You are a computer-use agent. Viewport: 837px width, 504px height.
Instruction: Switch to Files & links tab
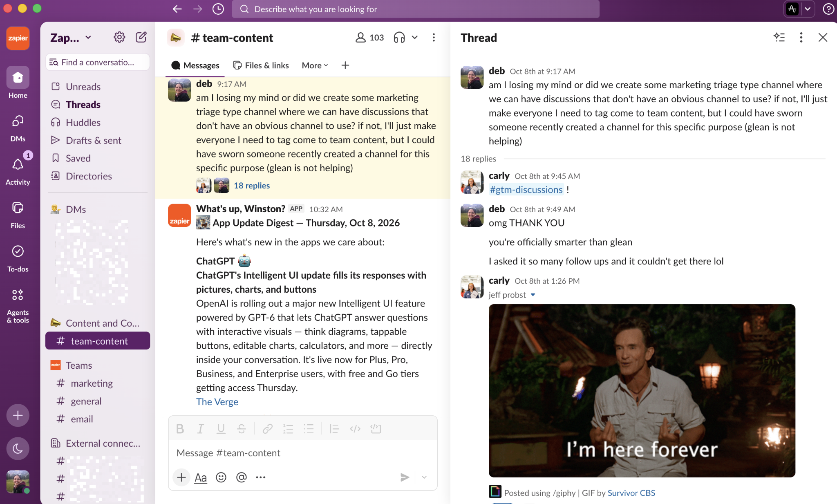pyautogui.click(x=261, y=65)
